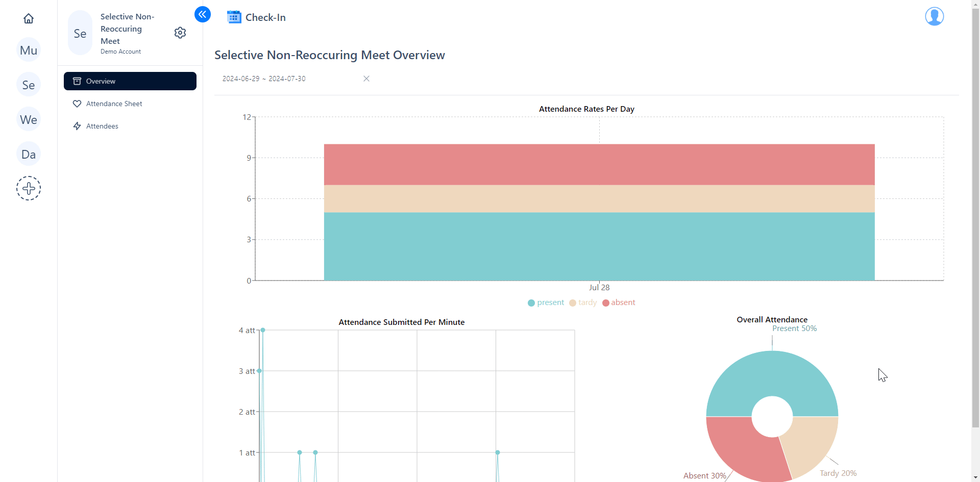Click scrollbar down arrow
The width and height of the screenshot is (980, 482).
tap(975, 477)
